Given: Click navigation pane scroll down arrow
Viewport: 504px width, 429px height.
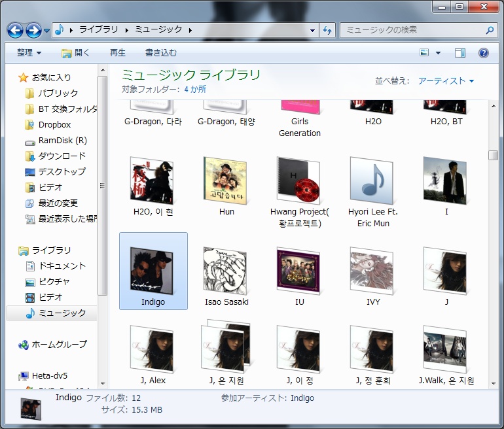Looking at the screenshot, I should 103,383.
